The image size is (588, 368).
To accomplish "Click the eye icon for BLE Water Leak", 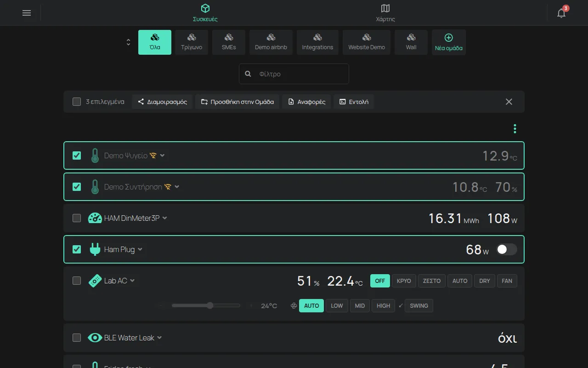I will (95, 338).
